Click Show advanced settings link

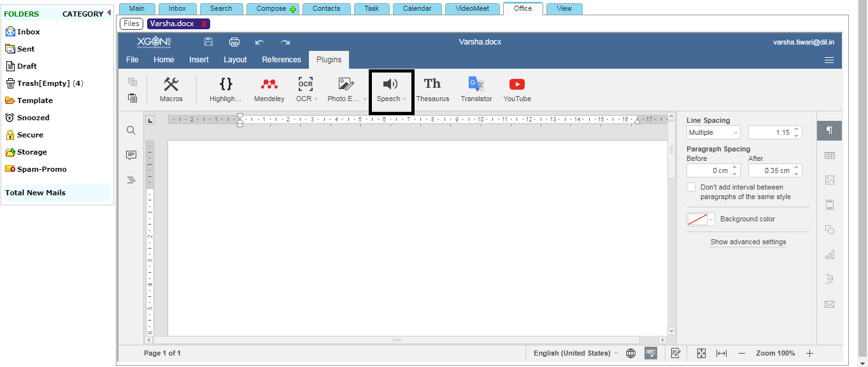point(748,242)
